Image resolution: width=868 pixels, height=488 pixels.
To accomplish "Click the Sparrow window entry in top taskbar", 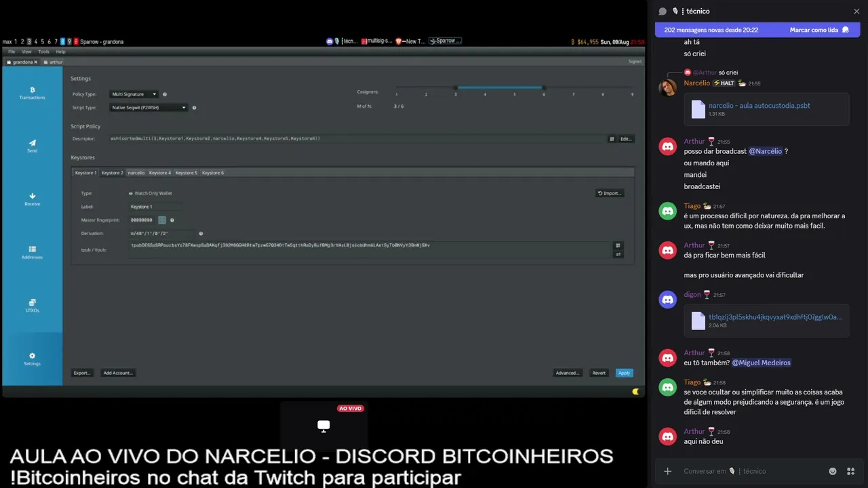I will (x=445, y=41).
